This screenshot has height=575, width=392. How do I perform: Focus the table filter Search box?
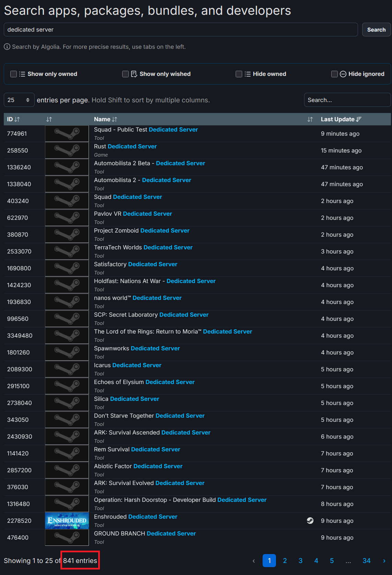point(347,100)
